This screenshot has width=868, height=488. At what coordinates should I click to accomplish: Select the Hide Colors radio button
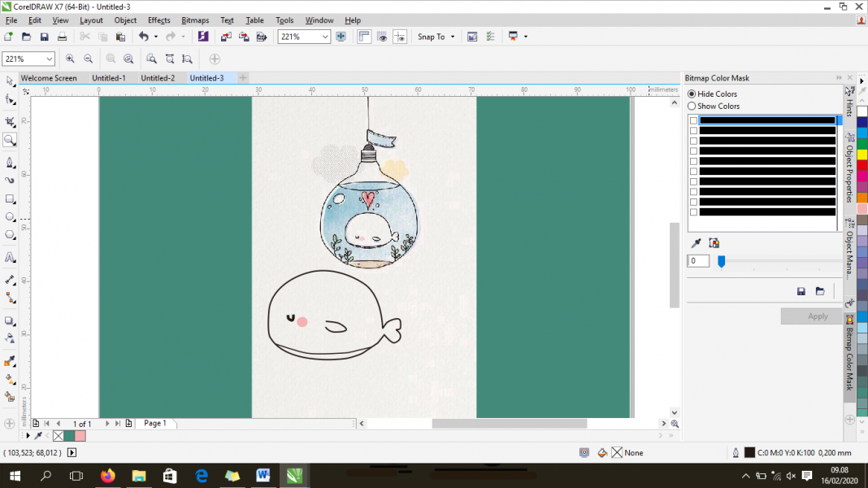pos(692,94)
